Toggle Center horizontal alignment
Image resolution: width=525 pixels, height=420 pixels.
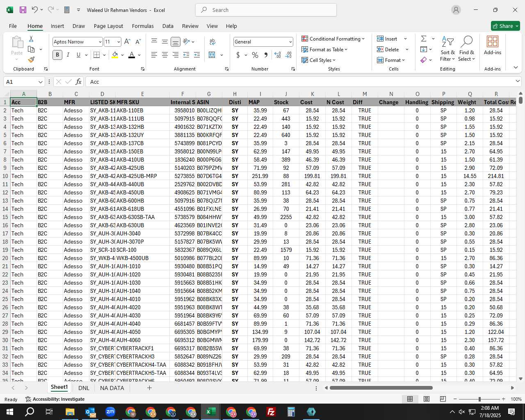pos(165,55)
